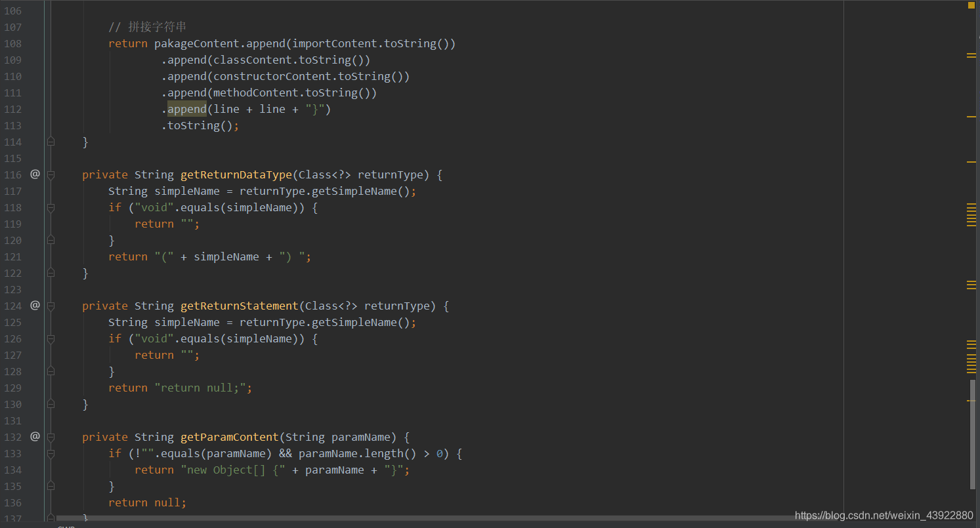Collapse the fold marker on line 133
The image size is (980, 528).
coord(51,454)
